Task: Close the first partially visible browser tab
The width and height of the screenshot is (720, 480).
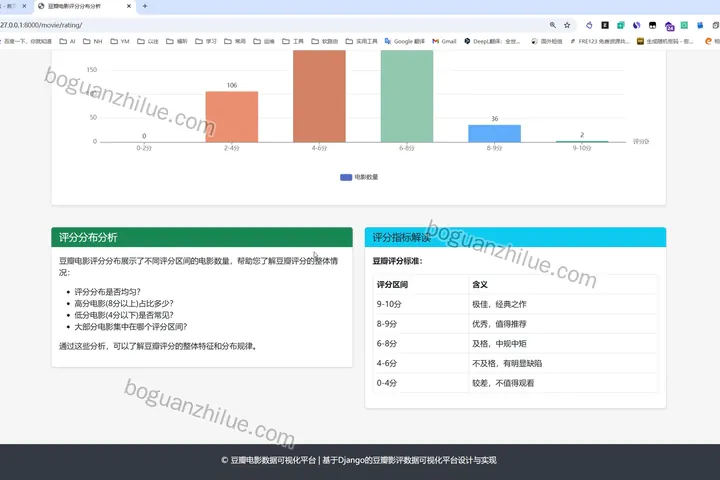Action: tap(24, 6)
